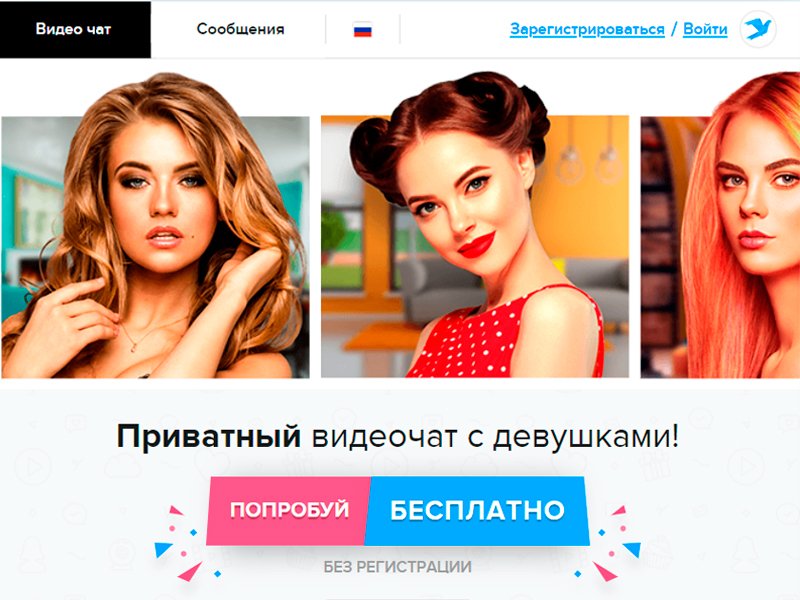Click the slash separator between register and login

(674, 29)
